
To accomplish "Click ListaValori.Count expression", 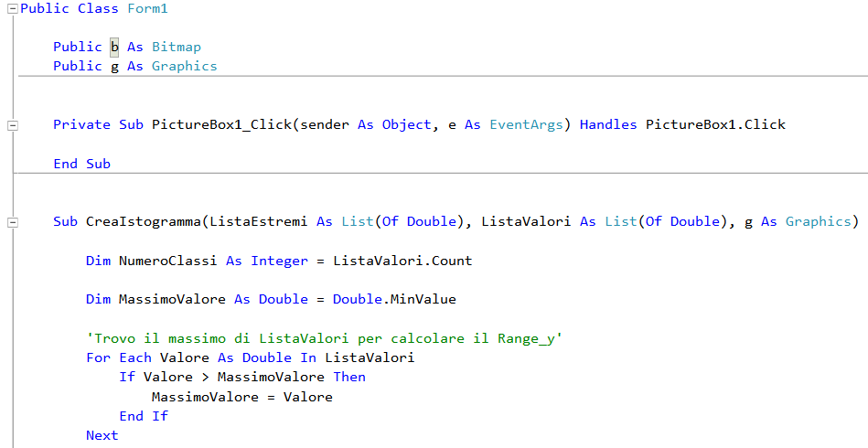I will 402,261.
